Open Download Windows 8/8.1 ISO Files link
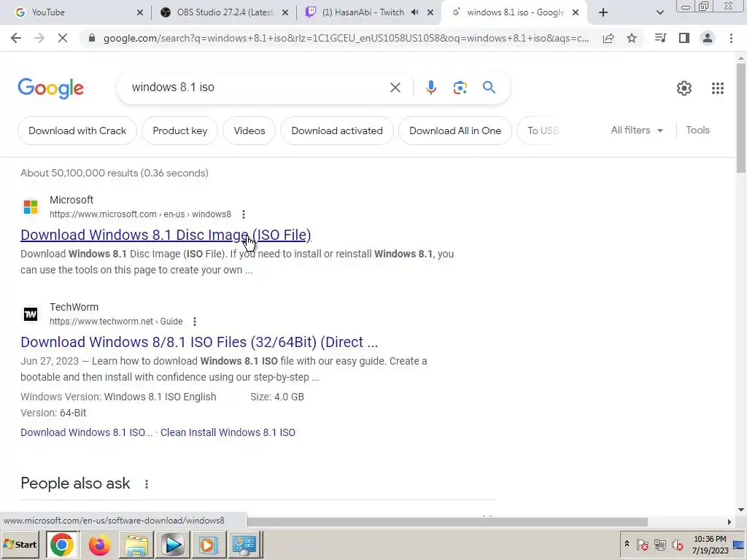 (x=199, y=342)
